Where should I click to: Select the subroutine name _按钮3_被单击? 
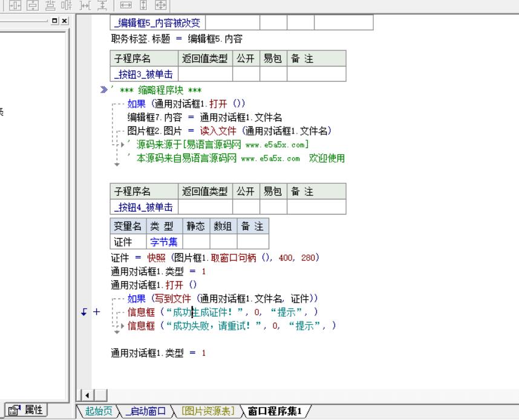(143, 74)
